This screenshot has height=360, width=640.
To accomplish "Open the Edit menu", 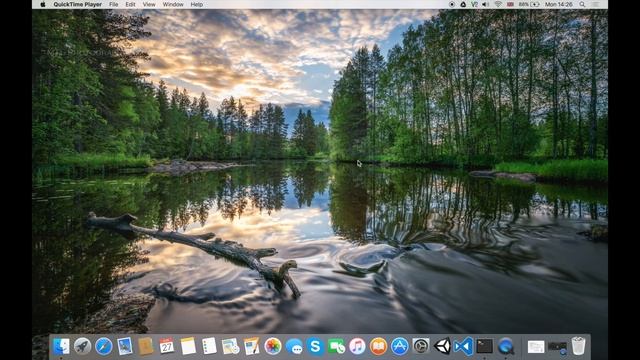I will (130, 4).
